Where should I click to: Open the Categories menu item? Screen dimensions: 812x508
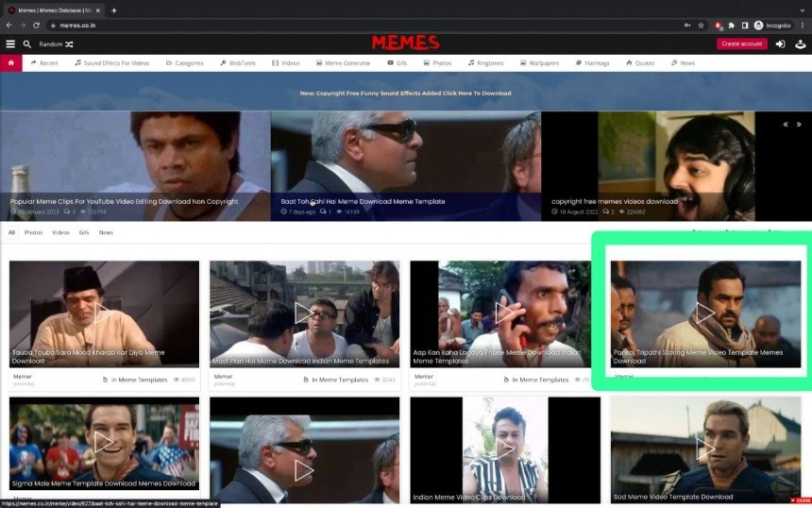(x=184, y=62)
